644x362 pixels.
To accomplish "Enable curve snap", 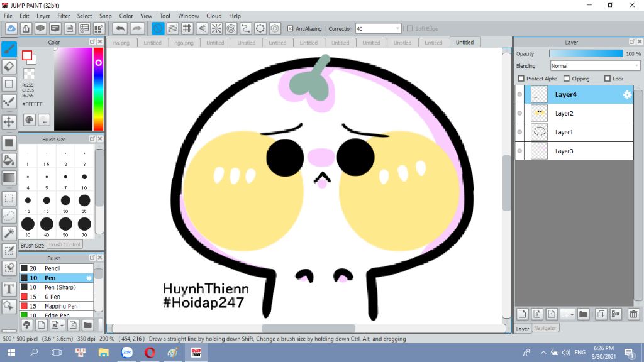I will point(246,28).
